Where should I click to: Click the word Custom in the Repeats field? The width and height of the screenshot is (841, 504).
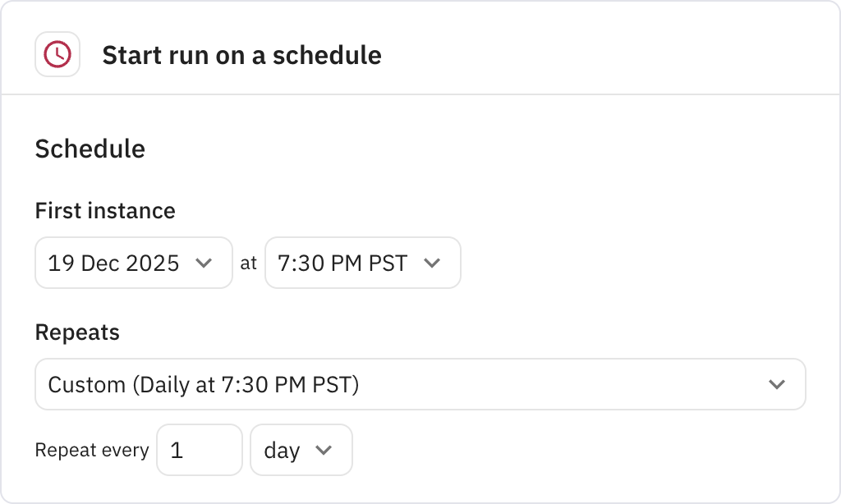point(85,384)
